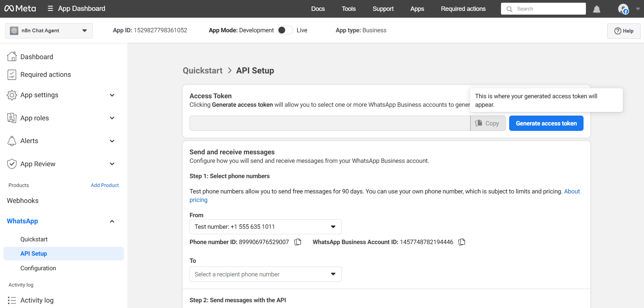The image size is (644, 308).
Task: Click the Help button
Action: pos(624,31)
